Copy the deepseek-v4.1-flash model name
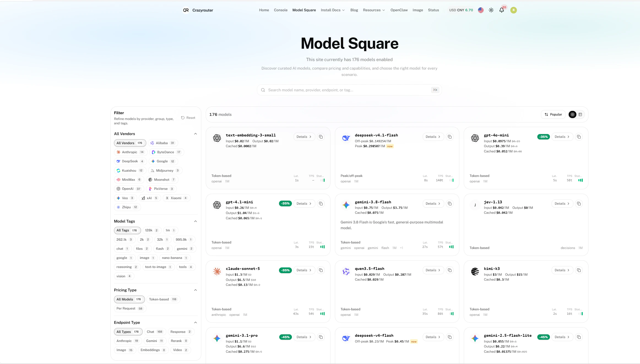Screen dimensions: 640x364 [x=450, y=137]
